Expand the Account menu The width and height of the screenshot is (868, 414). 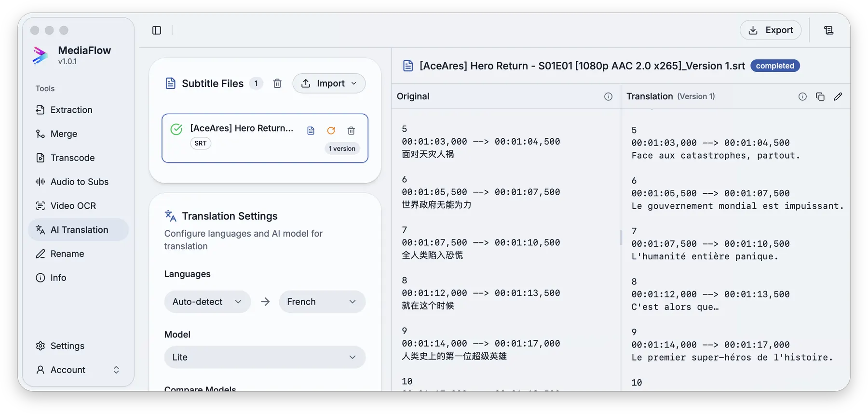78,370
